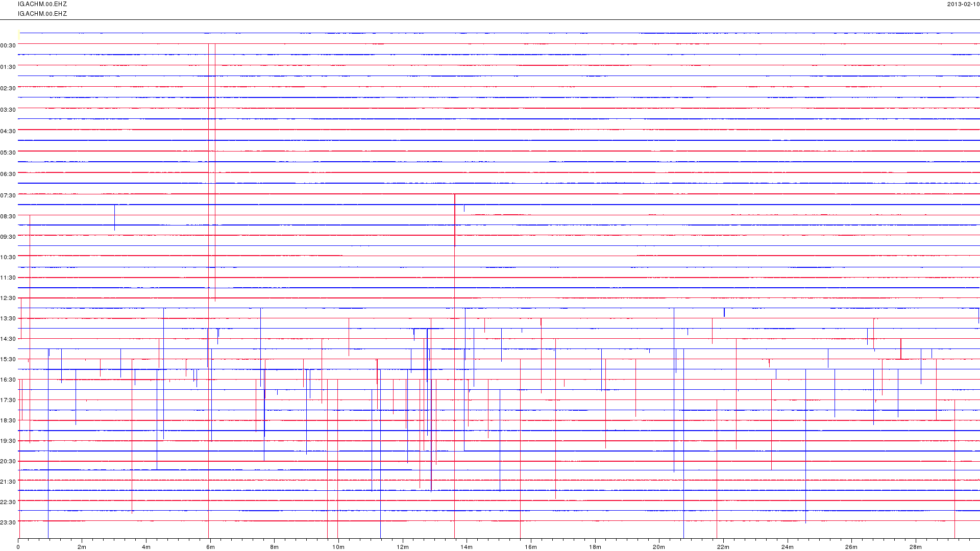980x551 pixels.
Task: Click the 06:30 time label
Action: (8, 174)
